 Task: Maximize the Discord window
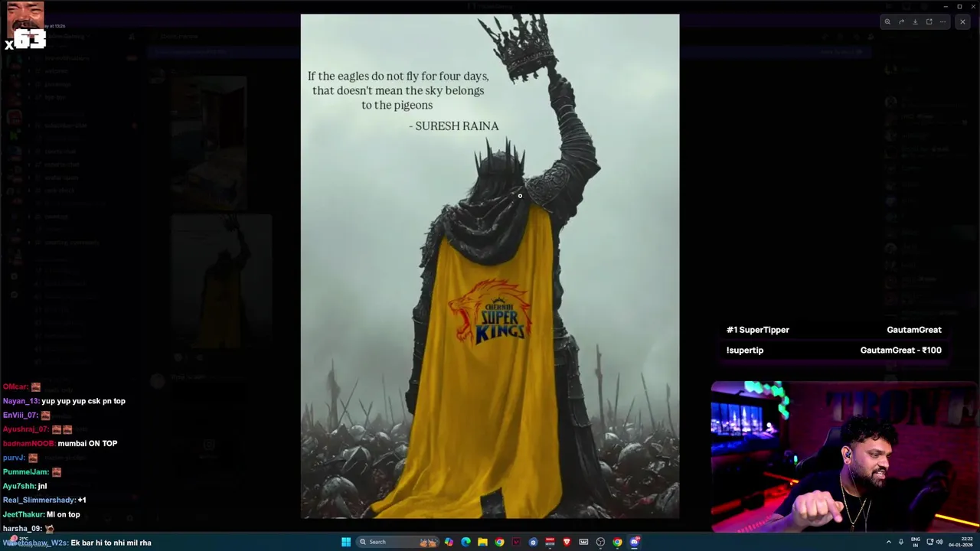959,7
